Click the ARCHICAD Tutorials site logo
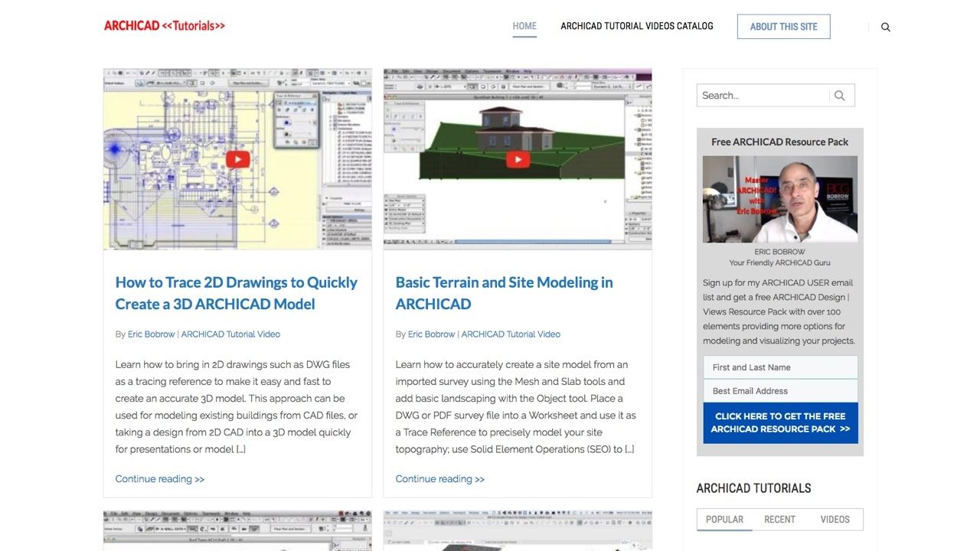Viewport: 980px width, 551px height. (x=165, y=25)
